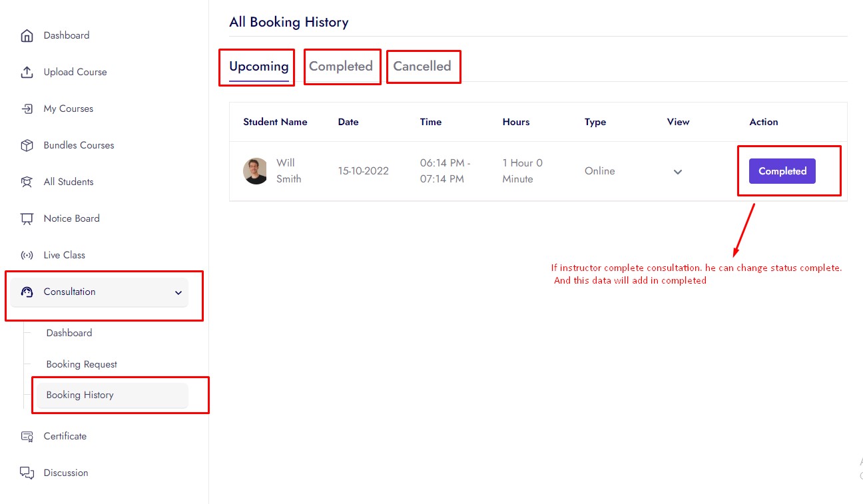
Task: Open the Consultation sub-item Dashboard
Action: tap(69, 333)
